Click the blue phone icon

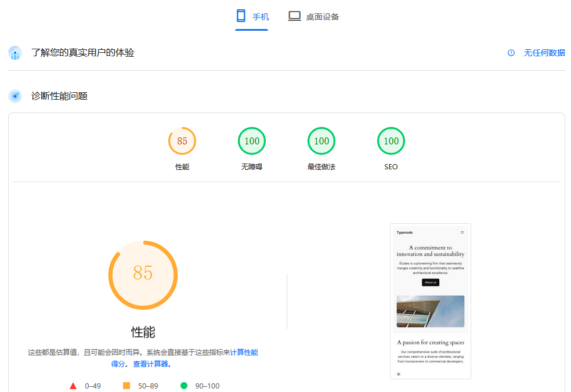point(241,16)
